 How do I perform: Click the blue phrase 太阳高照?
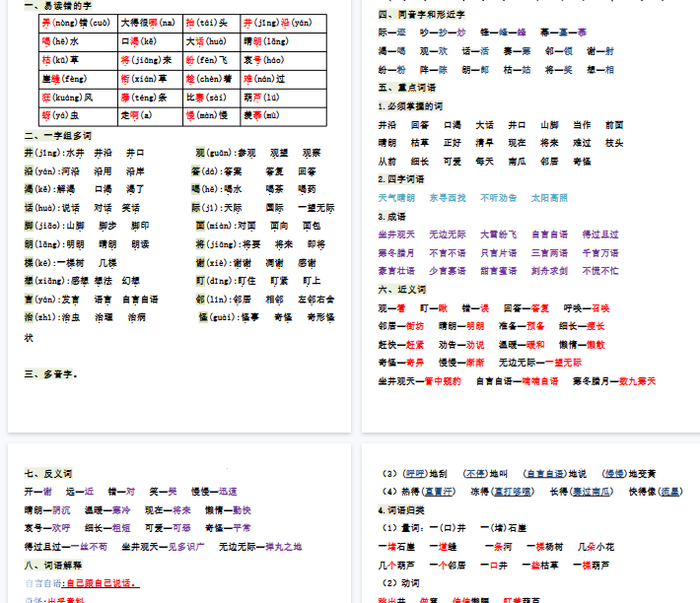pyautogui.click(x=549, y=198)
